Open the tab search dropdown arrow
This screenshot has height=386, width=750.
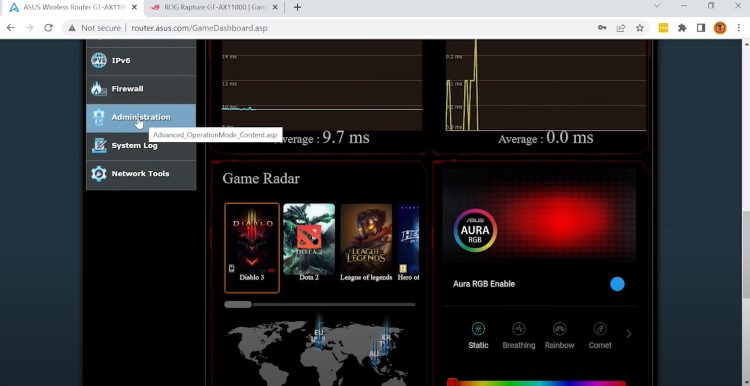pos(658,6)
